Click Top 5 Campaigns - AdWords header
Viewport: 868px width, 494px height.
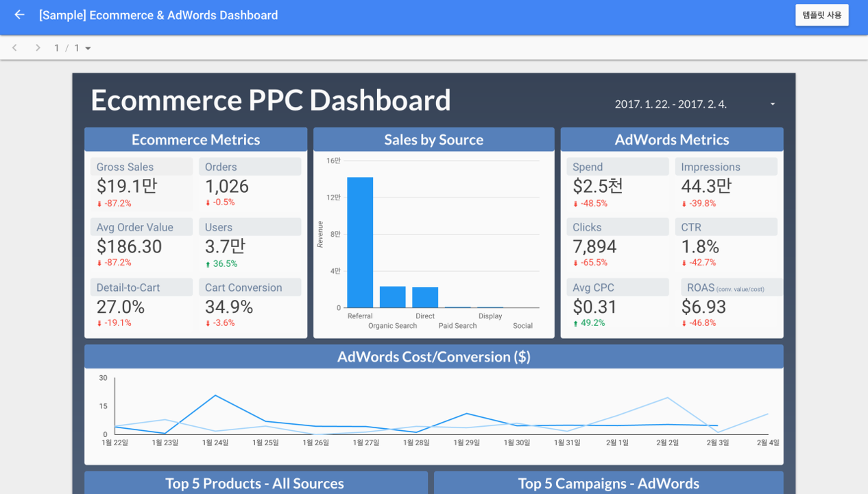coord(609,483)
